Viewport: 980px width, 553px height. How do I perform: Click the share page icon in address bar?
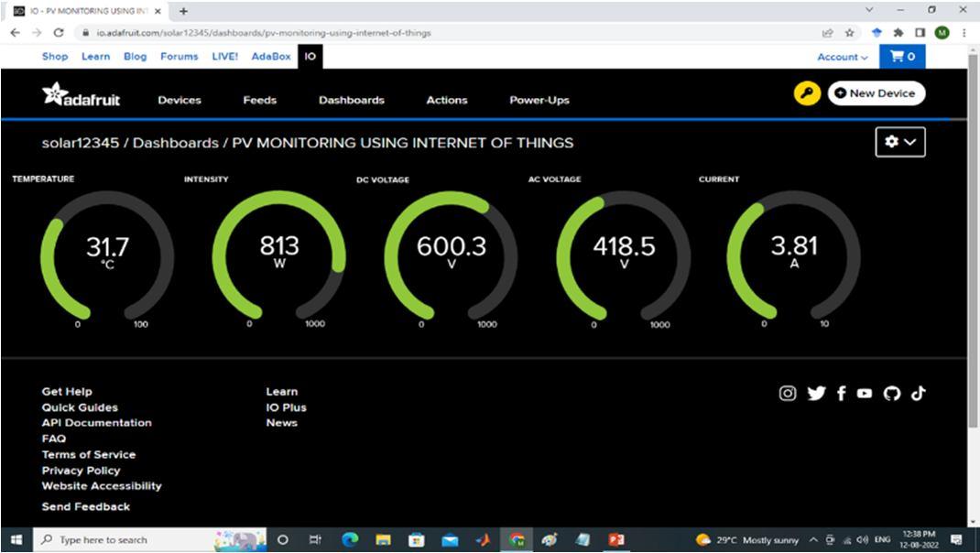click(827, 32)
